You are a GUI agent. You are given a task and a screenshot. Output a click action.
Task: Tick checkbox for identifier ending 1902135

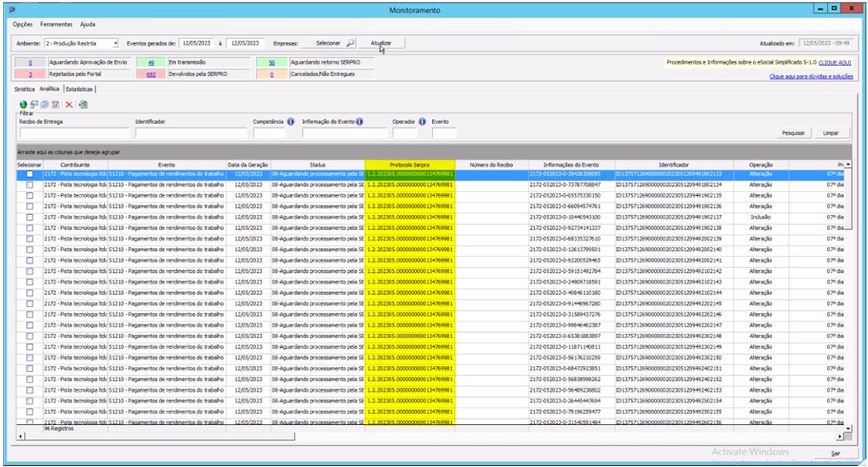30,196
